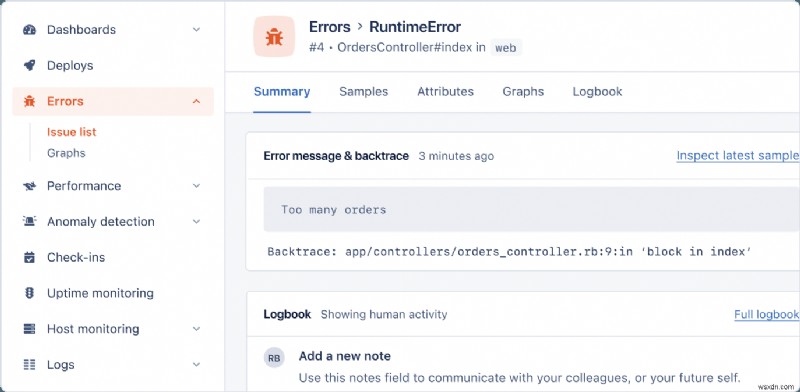Click the Too many orders message box
The image size is (800, 392).
click(531, 209)
